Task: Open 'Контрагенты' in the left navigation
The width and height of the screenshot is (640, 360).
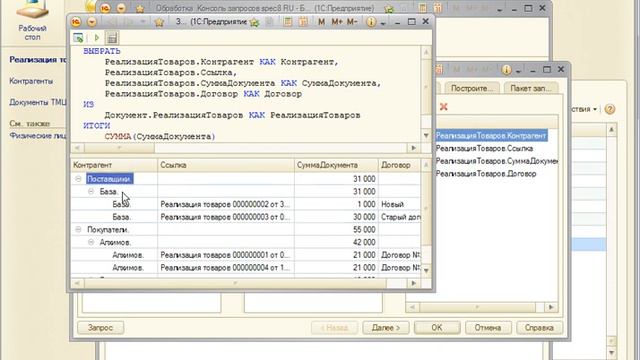Action: coord(31,81)
